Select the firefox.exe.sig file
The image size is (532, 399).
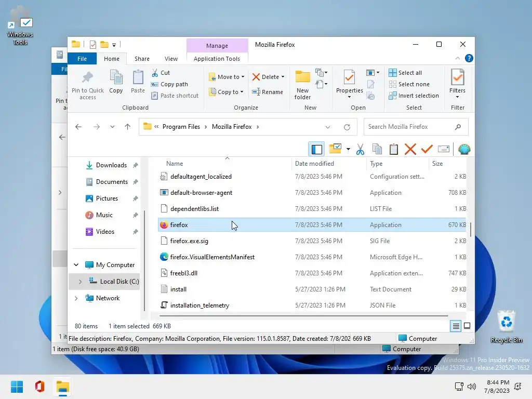(312, 241)
